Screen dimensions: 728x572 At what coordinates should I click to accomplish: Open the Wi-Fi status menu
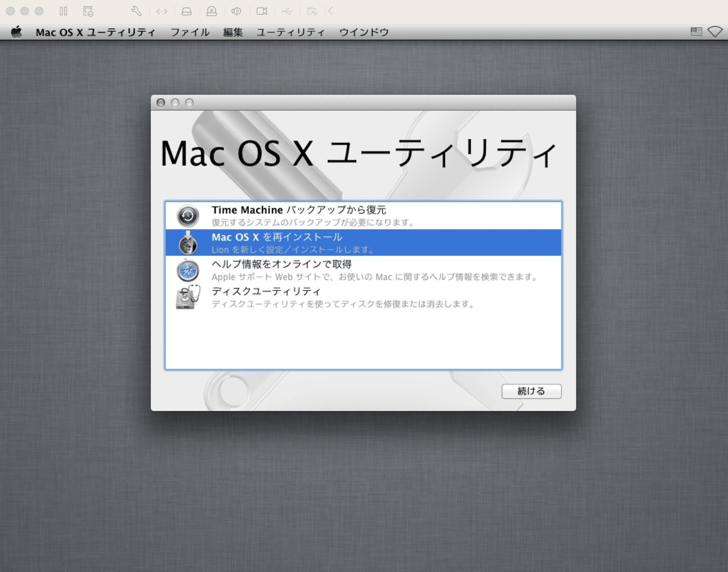pyautogui.click(x=715, y=32)
